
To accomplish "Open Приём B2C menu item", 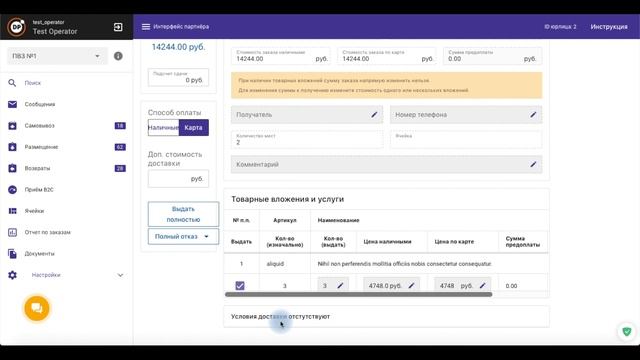I will pyautogui.click(x=39, y=189).
